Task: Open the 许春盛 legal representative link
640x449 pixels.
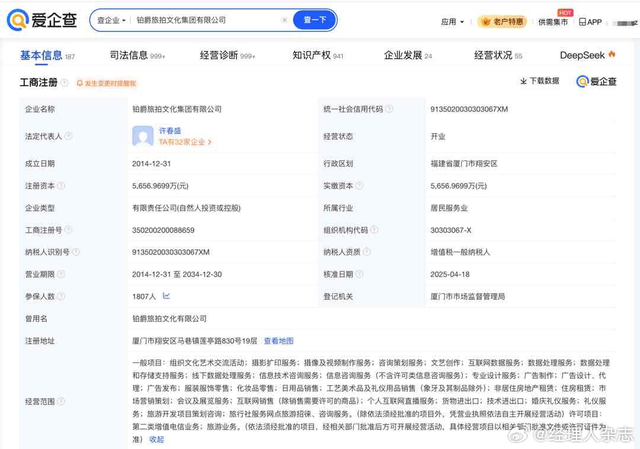Action: click(170, 131)
